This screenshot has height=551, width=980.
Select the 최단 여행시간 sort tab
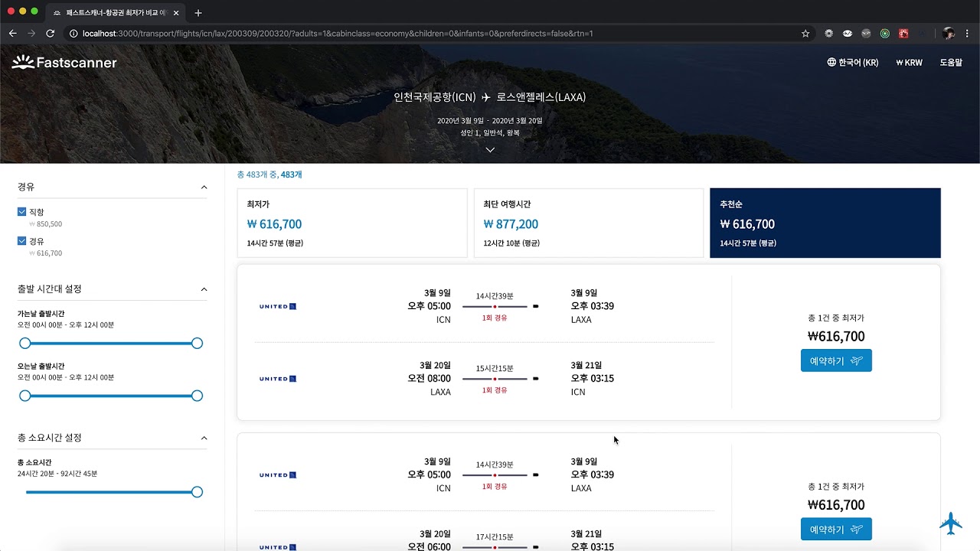(x=588, y=223)
